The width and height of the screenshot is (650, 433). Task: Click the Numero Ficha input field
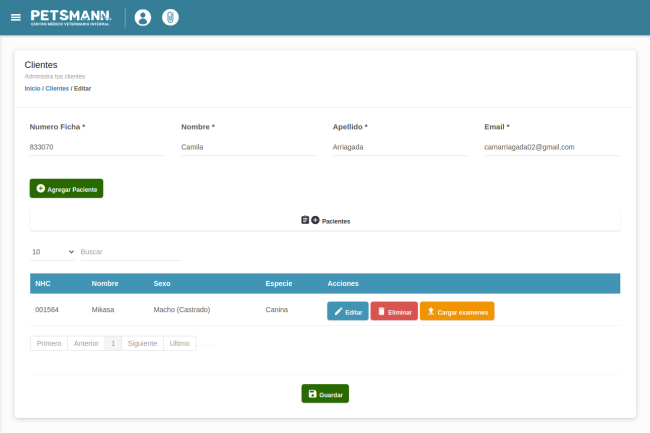(x=97, y=147)
